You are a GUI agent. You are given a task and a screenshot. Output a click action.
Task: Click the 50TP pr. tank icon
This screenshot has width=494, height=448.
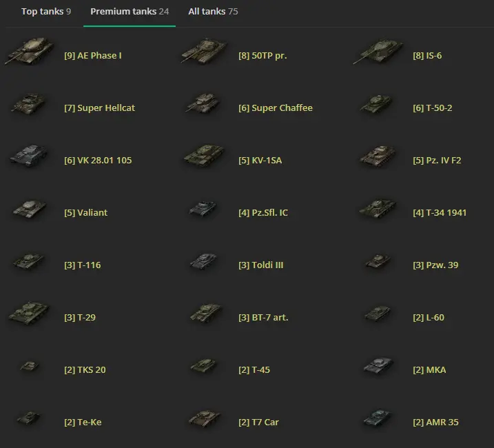203,52
